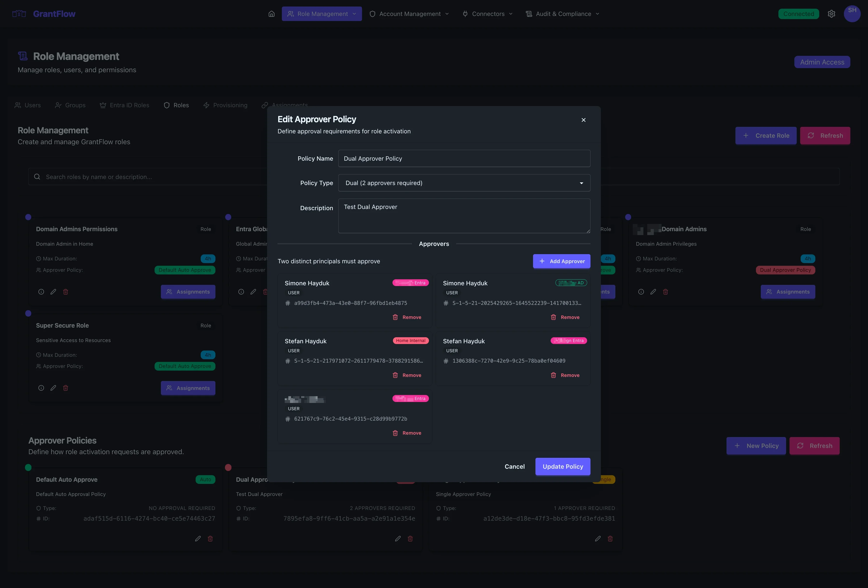The width and height of the screenshot is (868, 588).
Task: Click the edit pencil on Single Approver Policy card
Action: 598,538
